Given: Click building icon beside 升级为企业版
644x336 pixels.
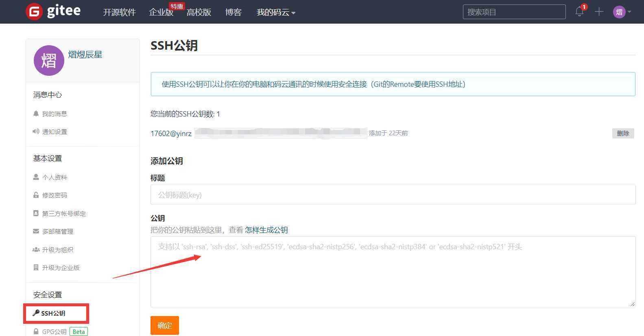Looking at the screenshot, I should [x=36, y=267].
